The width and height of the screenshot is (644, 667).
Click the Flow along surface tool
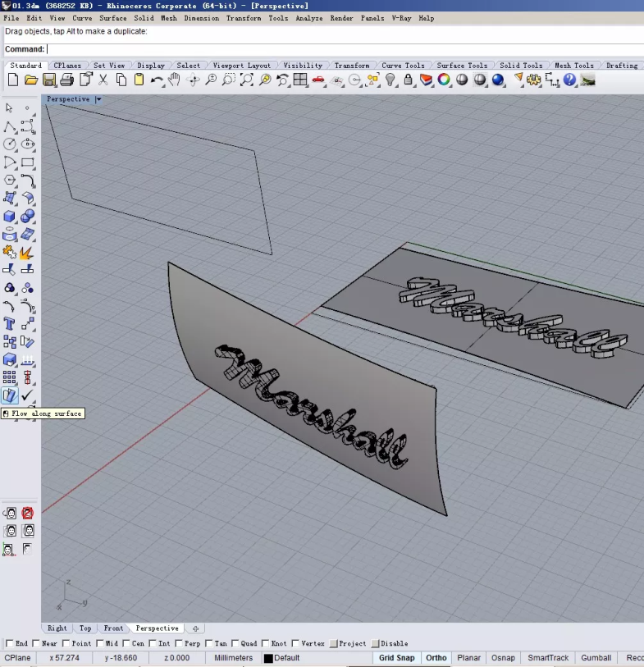[x=10, y=395]
